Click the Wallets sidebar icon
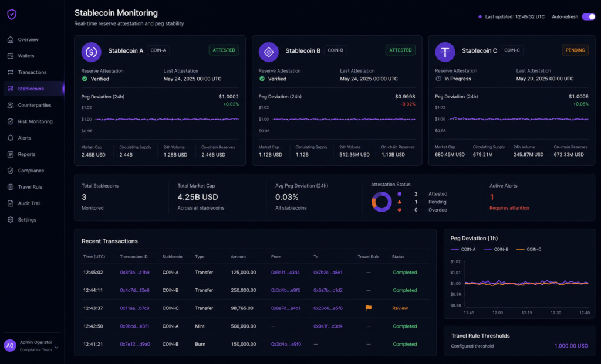The width and height of the screenshot is (601, 364). pyautogui.click(x=11, y=56)
